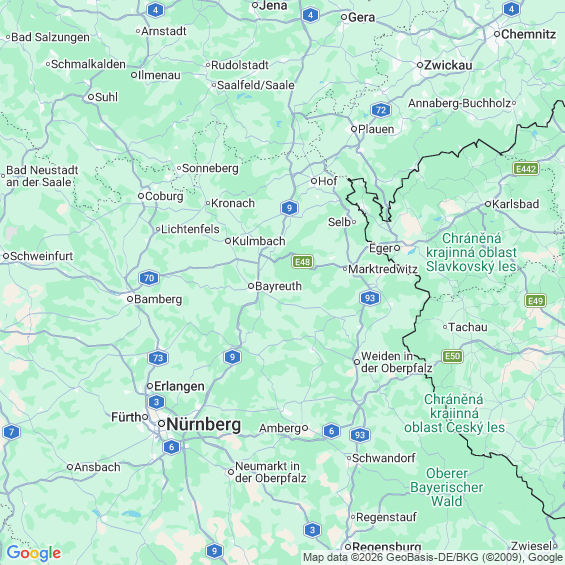Select the Zwickau city label
This screenshot has width=565, height=565.
click(448, 65)
